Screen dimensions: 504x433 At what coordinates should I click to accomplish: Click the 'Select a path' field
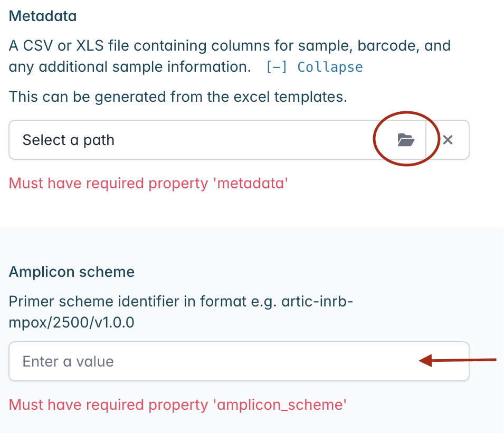(197, 140)
